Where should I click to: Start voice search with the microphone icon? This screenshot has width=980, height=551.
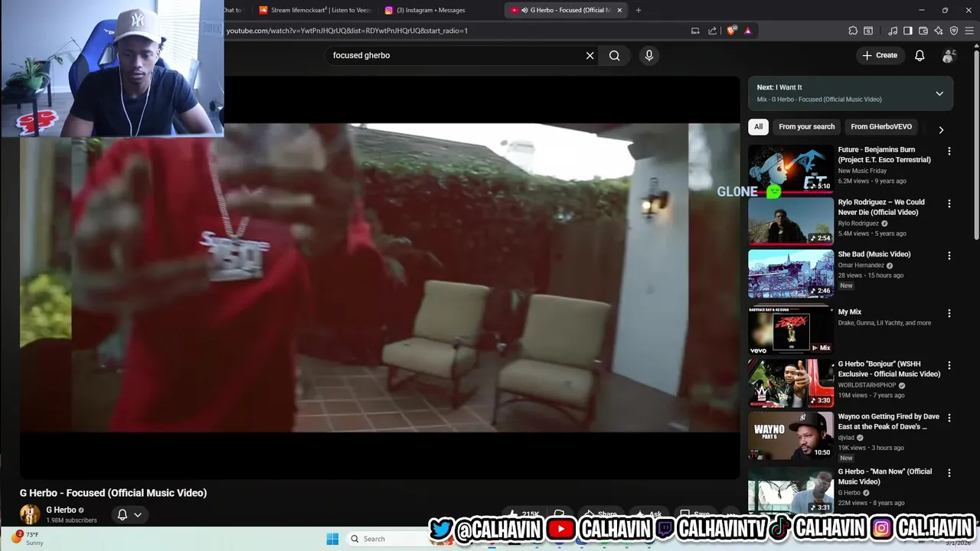[648, 55]
